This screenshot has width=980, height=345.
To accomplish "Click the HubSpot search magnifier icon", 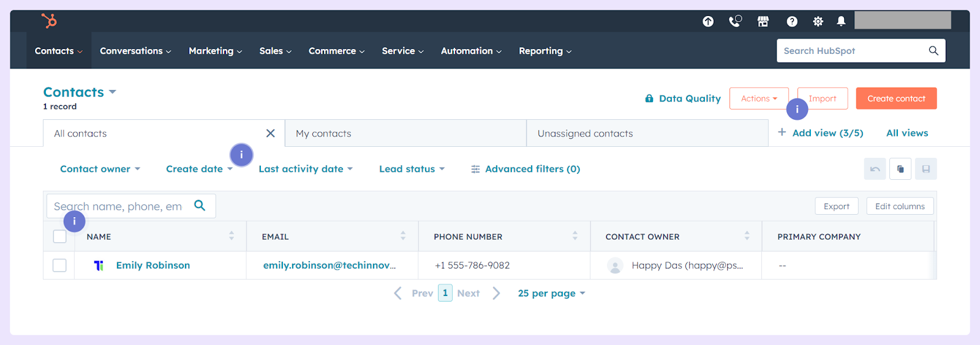I will click(933, 51).
